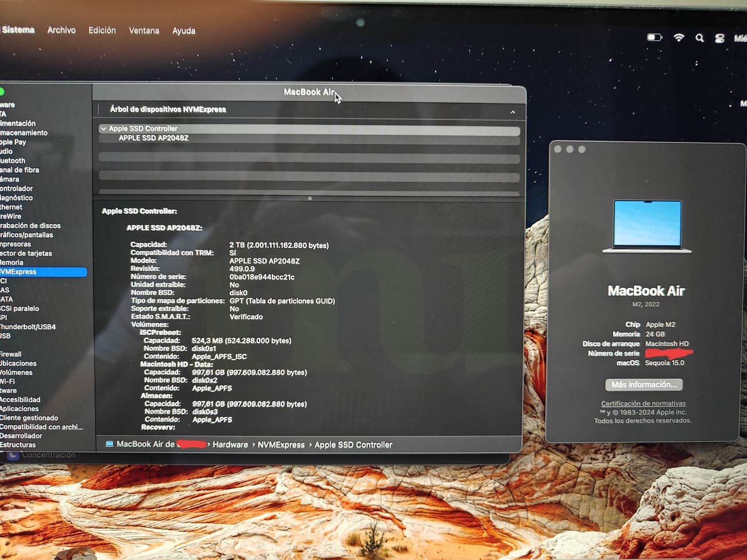Viewport: 747px width, 560px height.
Task: Click the Memoria value 24 GB
Action: tap(655, 334)
